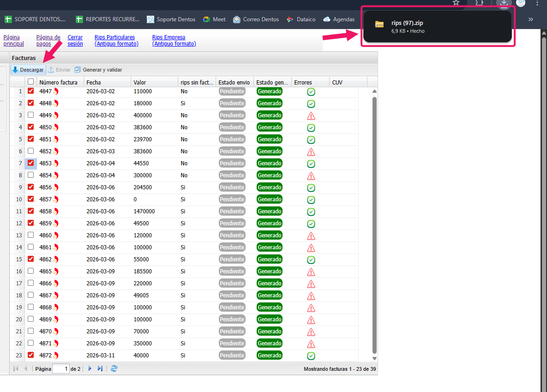Screen dimensions: 547x392
Task: Click Generar y validar toolbar icon
Action: [78, 70]
